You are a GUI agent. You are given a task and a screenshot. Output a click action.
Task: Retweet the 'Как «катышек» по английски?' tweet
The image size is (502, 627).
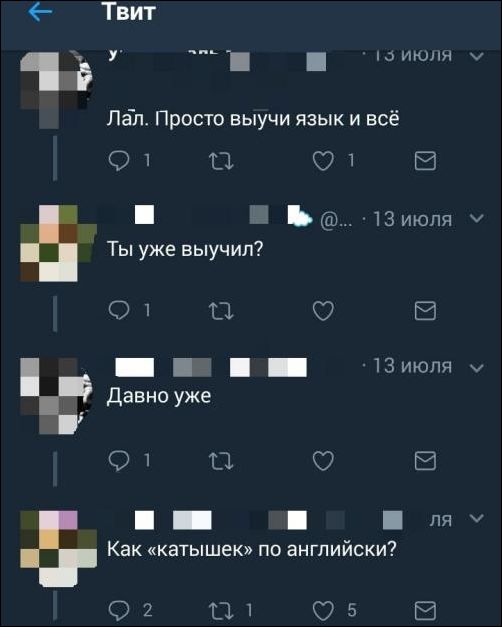[221, 610]
